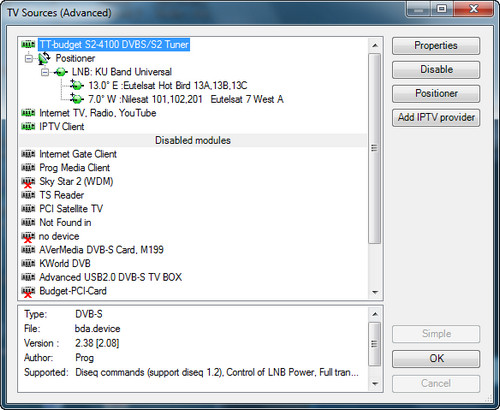This screenshot has height=410, width=500.
Task: Click the TT-budget S2-4100 tuner card icon
Action: pos(28,44)
